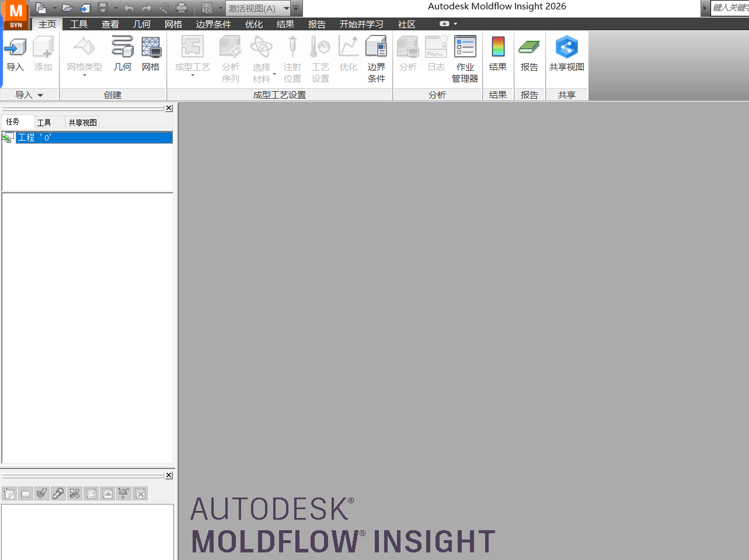Image resolution: width=749 pixels, height=560 pixels.
Task: Click the rainbow Results (结果) icon
Action: click(x=497, y=54)
